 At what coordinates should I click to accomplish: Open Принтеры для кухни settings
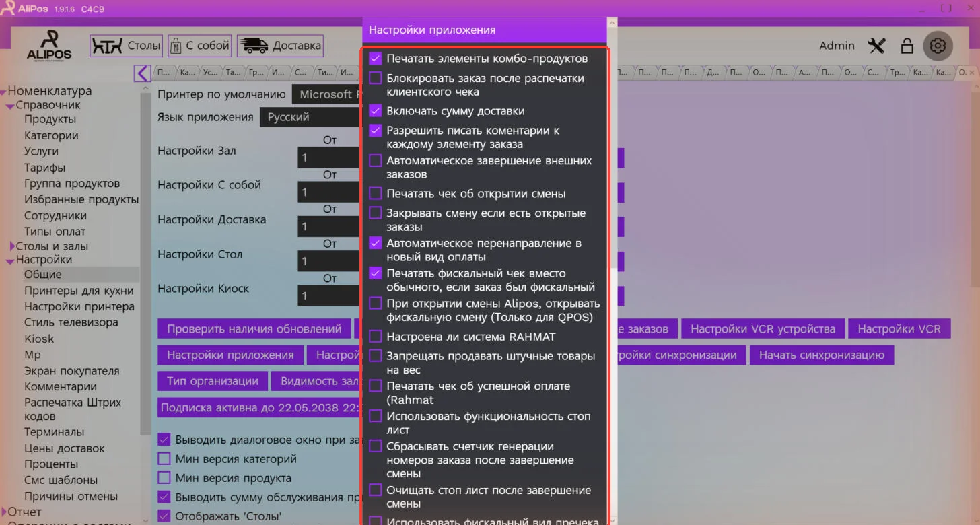pyautogui.click(x=79, y=291)
